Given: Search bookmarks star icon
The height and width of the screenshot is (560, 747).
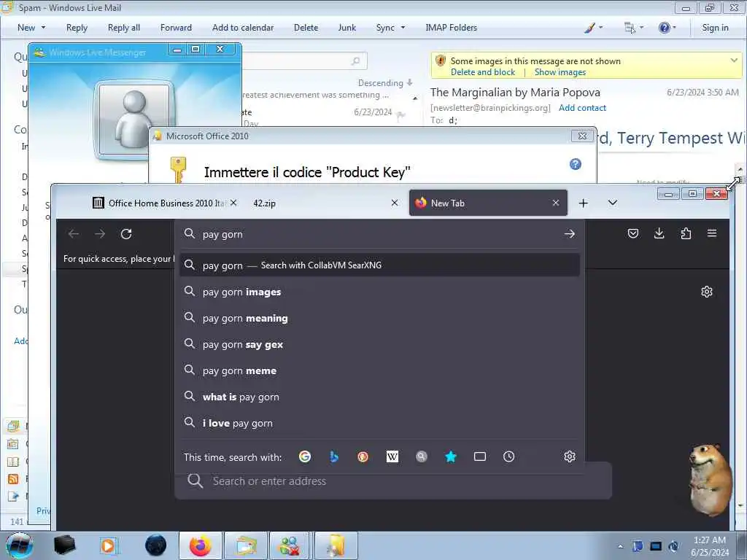Looking at the screenshot, I should pyautogui.click(x=451, y=456).
